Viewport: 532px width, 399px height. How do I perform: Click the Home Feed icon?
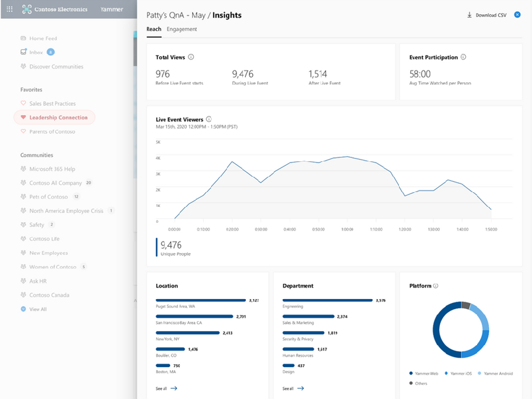coord(23,38)
